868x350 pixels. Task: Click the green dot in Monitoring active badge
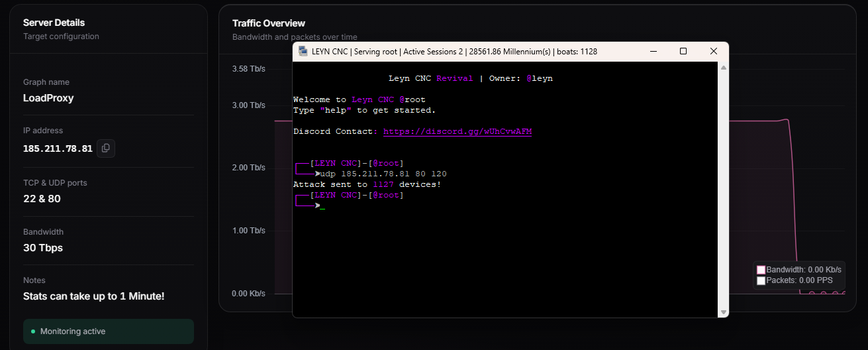click(33, 331)
